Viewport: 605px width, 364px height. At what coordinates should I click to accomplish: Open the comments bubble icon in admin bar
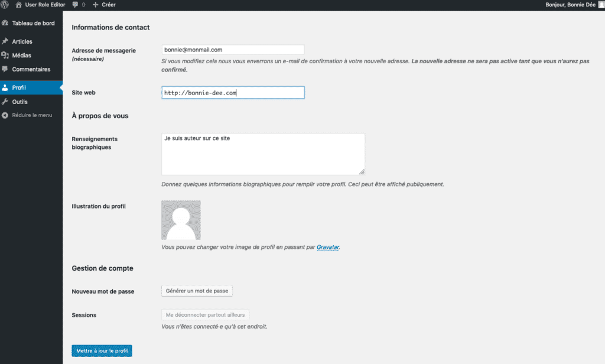pyautogui.click(x=75, y=5)
